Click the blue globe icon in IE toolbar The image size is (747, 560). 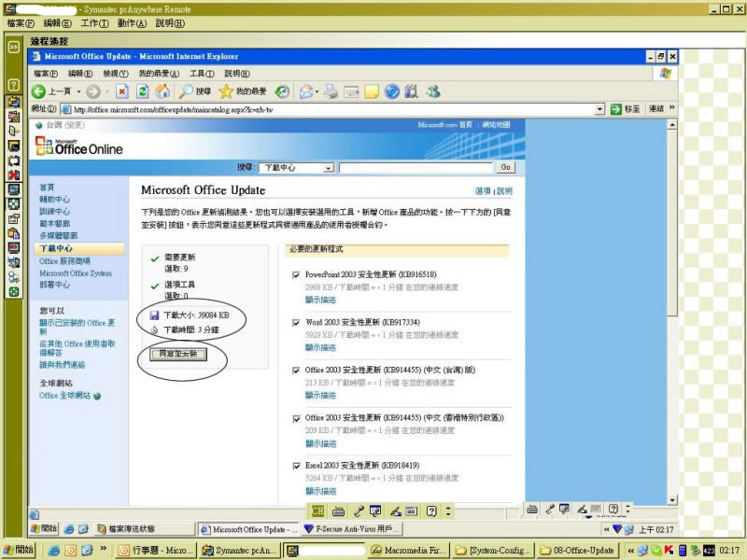pyautogui.click(x=391, y=91)
